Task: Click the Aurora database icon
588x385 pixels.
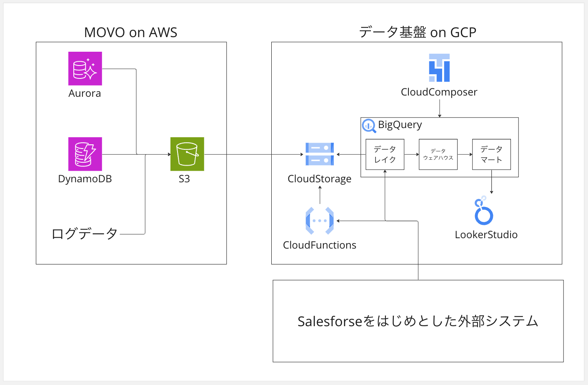Action: [x=85, y=68]
